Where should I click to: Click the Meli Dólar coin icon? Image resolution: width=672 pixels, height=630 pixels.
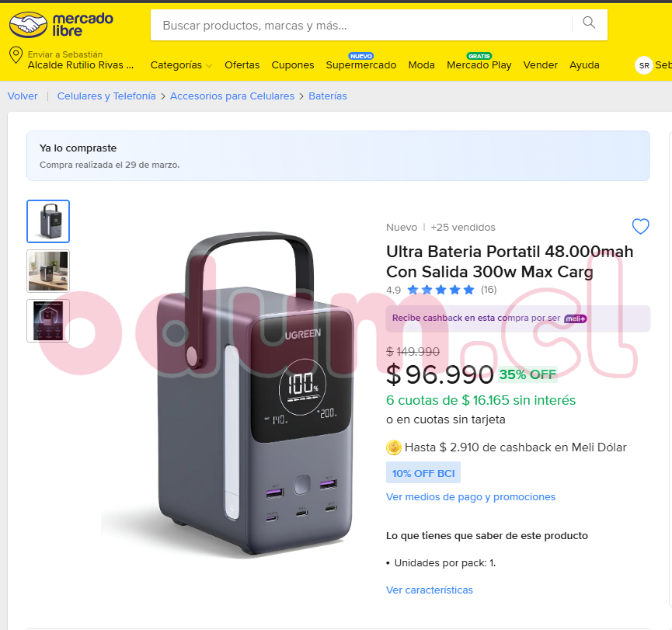coord(393,447)
